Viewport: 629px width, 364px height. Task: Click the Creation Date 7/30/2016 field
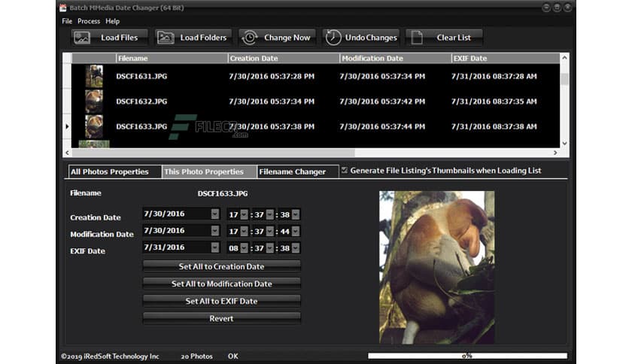181,214
